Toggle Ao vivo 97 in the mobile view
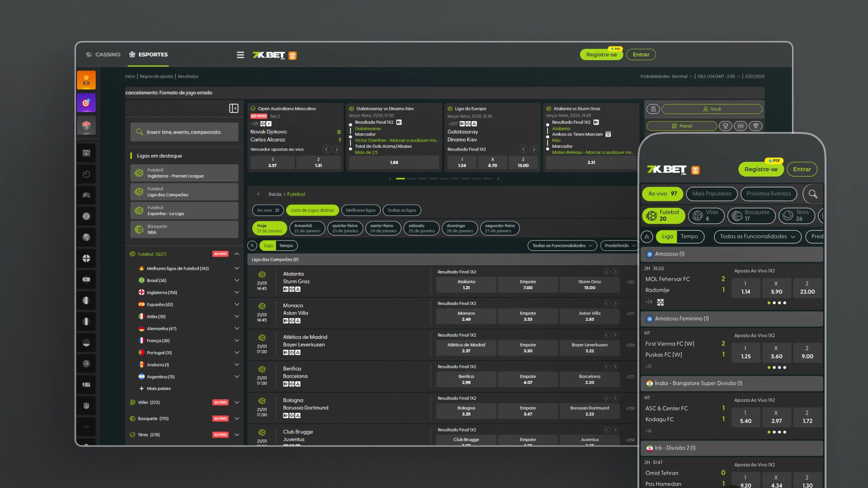The width and height of the screenshot is (868, 488). (662, 194)
